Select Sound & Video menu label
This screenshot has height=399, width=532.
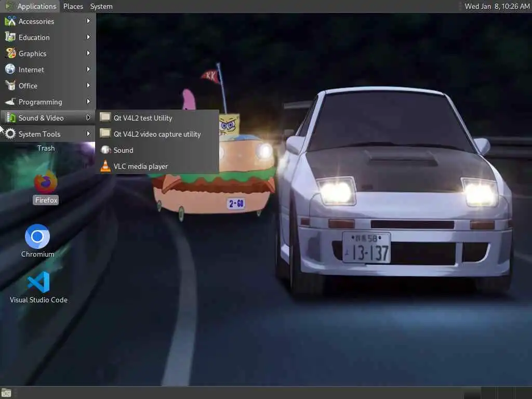pyautogui.click(x=41, y=118)
